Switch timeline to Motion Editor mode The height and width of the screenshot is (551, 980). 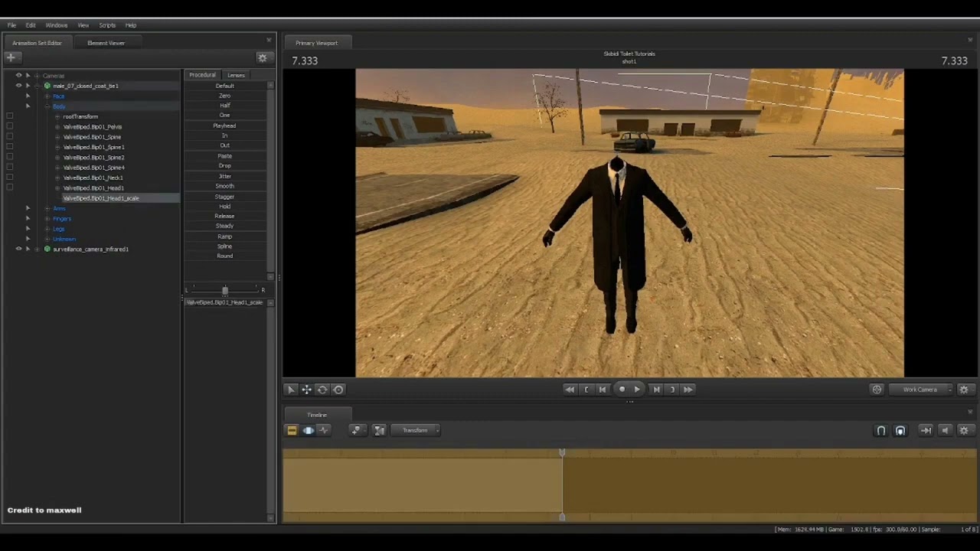[x=308, y=430]
